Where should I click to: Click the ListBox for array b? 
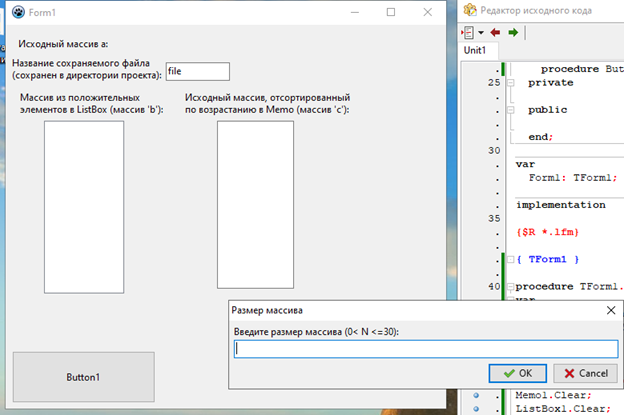(84, 207)
